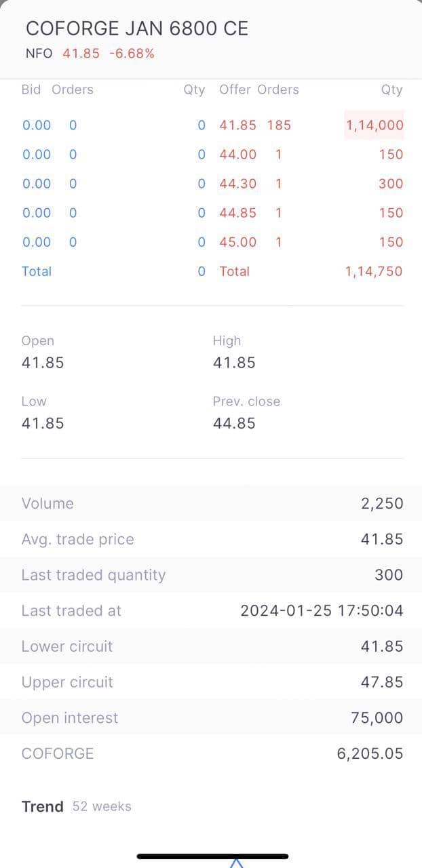The image size is (422, 868).
Task: Select the 44.00 offer price
Action: pos(238,155)
